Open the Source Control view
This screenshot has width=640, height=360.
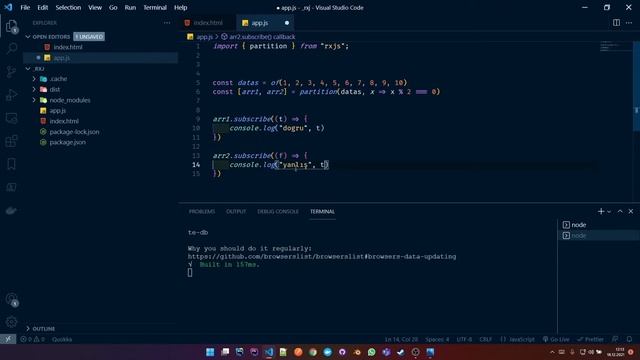11,72
